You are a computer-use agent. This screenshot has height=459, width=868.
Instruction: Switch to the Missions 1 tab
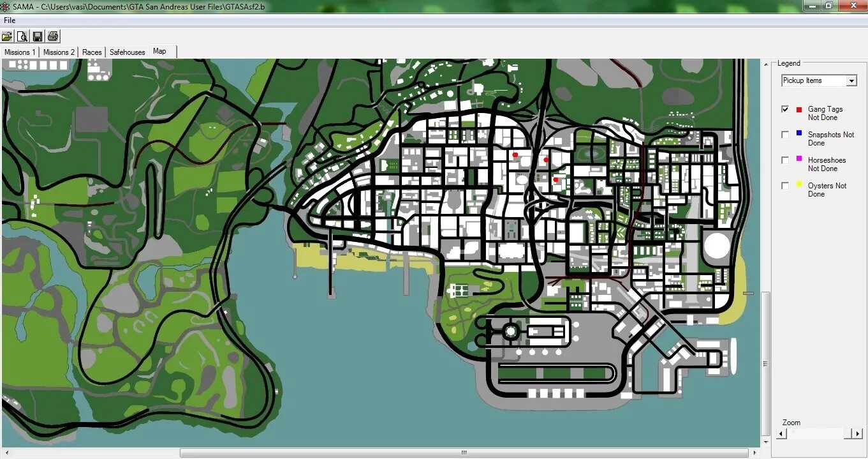coord(20,52)
